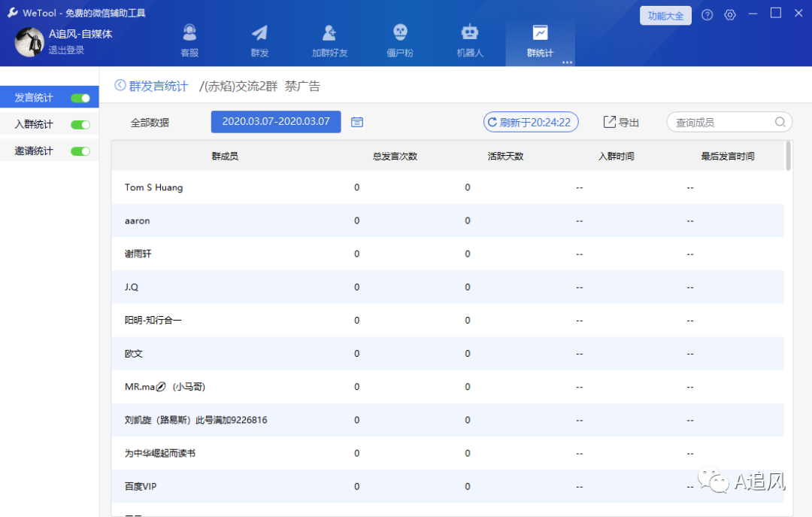Select the J.Q member row
812x517 pixels.
pos(447,287)
